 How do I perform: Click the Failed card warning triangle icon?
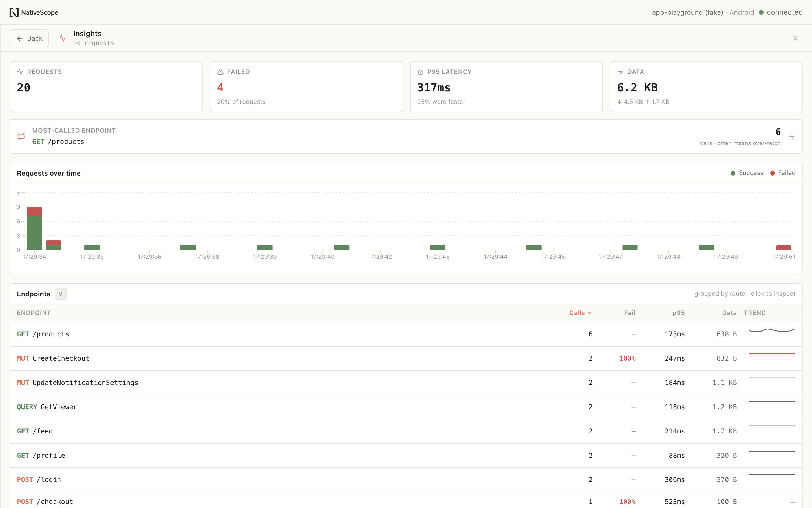pos(220,72)
